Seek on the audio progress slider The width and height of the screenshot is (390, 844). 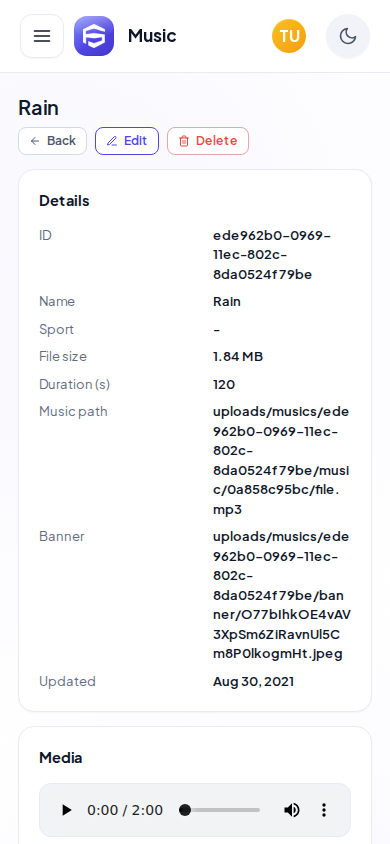click(221, 810)
